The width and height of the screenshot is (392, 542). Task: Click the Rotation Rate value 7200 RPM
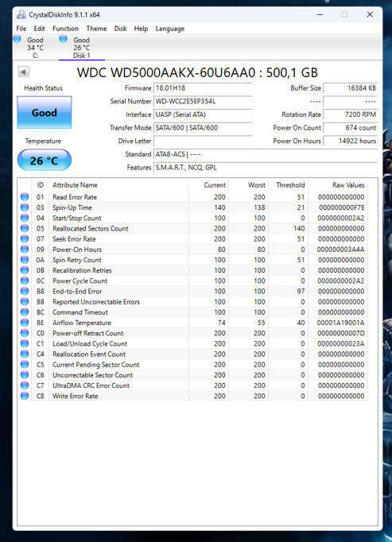[x=350, y=114]
